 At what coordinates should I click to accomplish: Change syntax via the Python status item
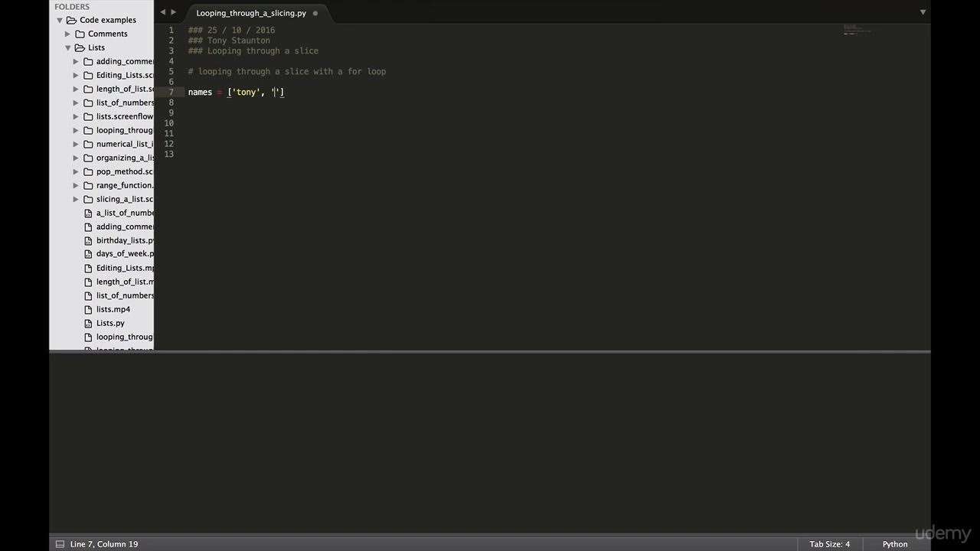point(895,544)
